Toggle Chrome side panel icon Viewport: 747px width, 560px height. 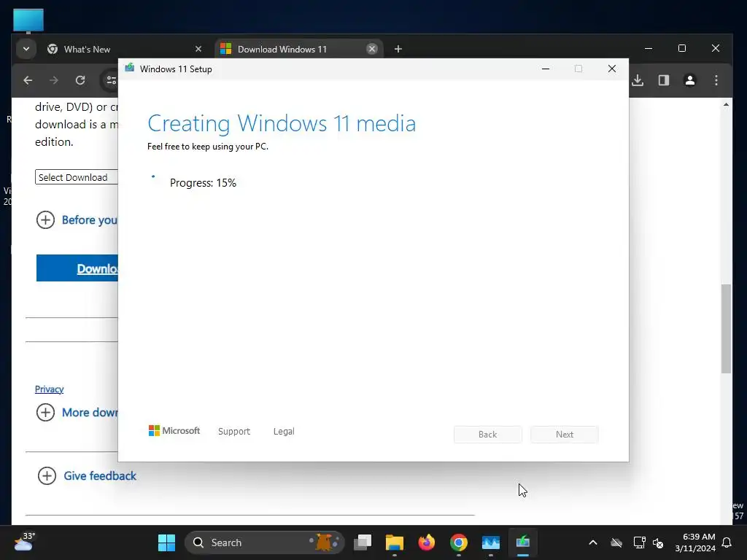click(664, 80)
